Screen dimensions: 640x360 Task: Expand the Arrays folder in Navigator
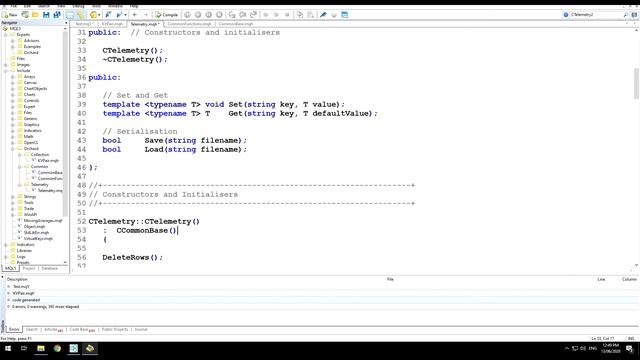pyautogui.click(x=13, y=77)
